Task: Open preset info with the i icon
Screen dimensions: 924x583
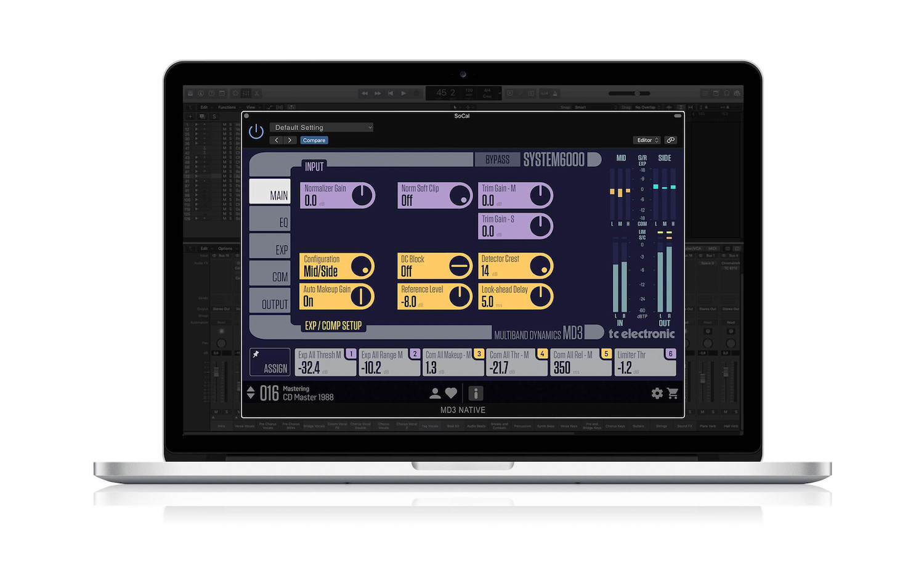Action: coord(475,393)
